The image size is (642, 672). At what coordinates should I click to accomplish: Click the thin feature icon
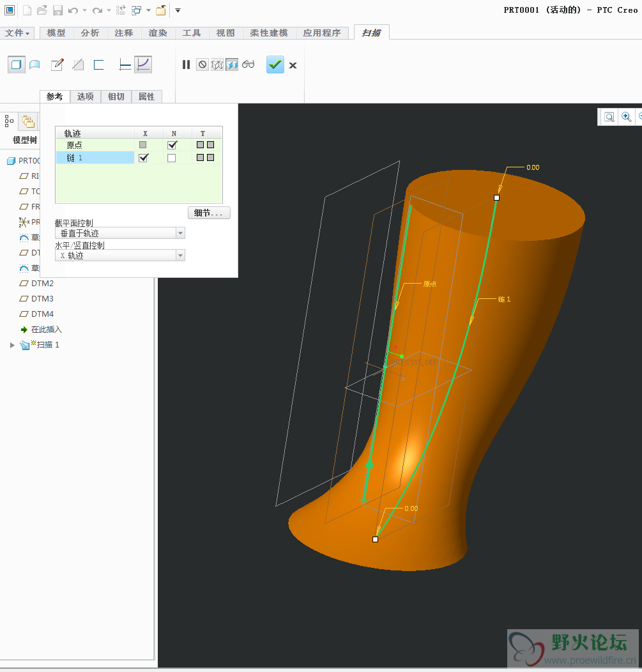tap(99, 65)
